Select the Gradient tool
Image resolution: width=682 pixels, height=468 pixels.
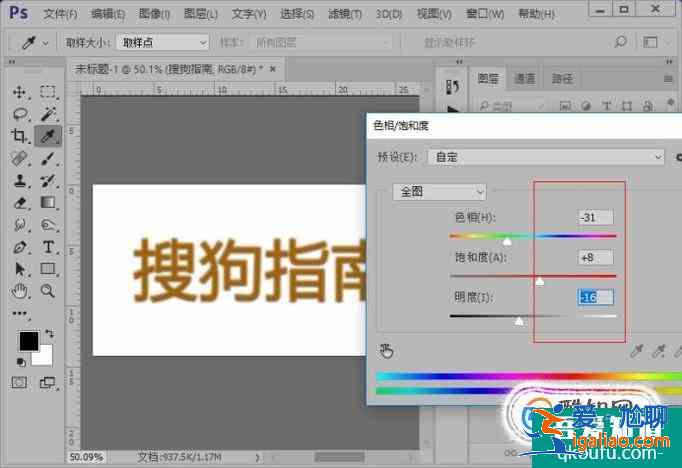pyautogui.click(x=48, y=203)
